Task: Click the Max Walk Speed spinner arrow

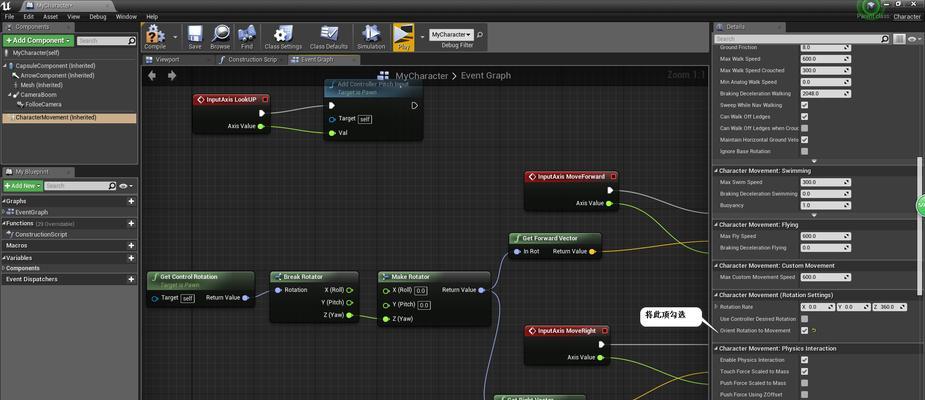Action: pyautogui.click(x=847, y=59)
